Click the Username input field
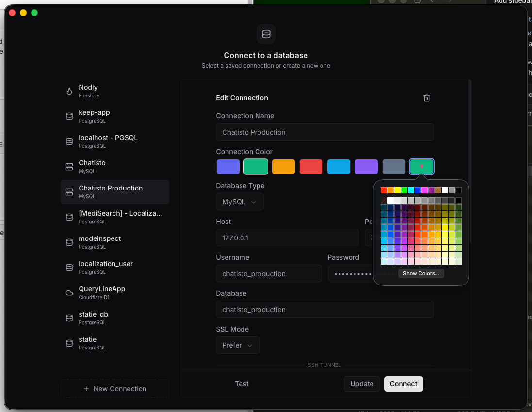This screenshot has height=412, width=532. coord(269,274)
